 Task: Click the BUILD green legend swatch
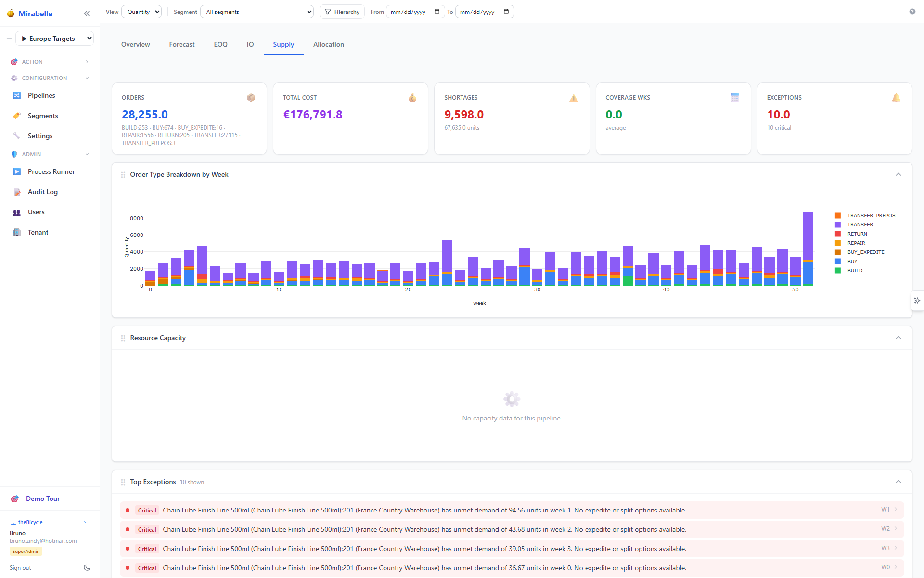(x=838, y=270)
